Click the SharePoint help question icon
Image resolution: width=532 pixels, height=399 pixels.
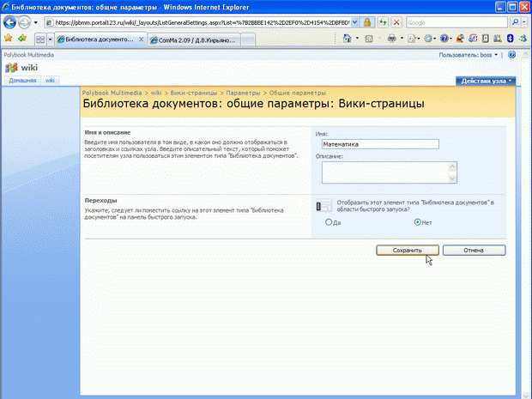tap(512, 54)
